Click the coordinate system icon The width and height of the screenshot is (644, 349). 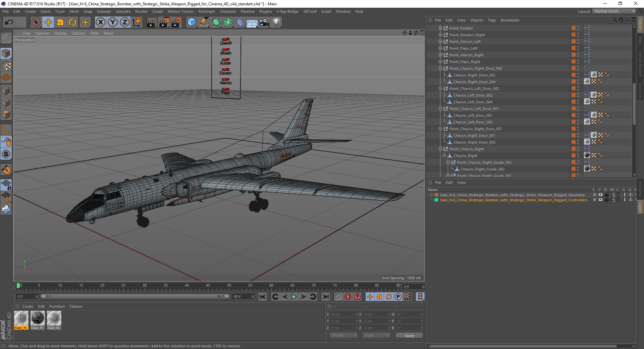pyautogui.click(x=137, y=22)
